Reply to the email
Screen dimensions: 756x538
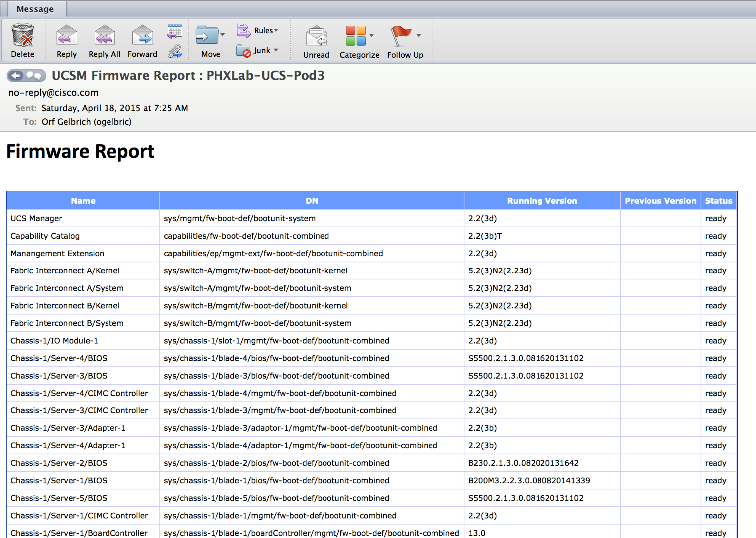[67, 41]
